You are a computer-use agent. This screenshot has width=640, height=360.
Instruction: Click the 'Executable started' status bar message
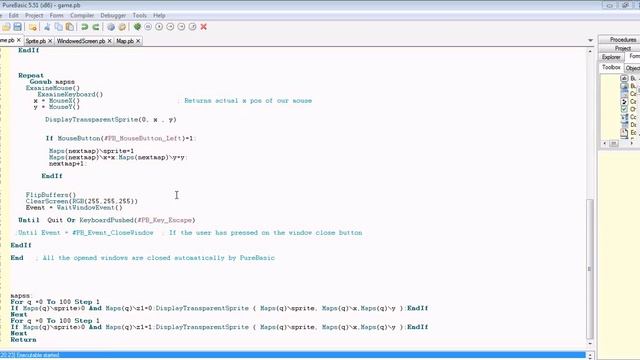pyautogui.click(x=38, y=356)
